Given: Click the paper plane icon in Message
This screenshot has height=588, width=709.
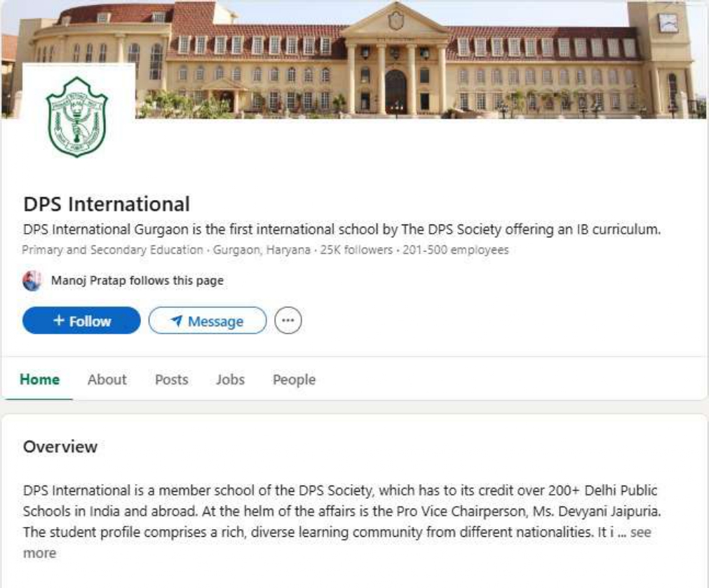Looking at the screenshot, I should 177,321.
